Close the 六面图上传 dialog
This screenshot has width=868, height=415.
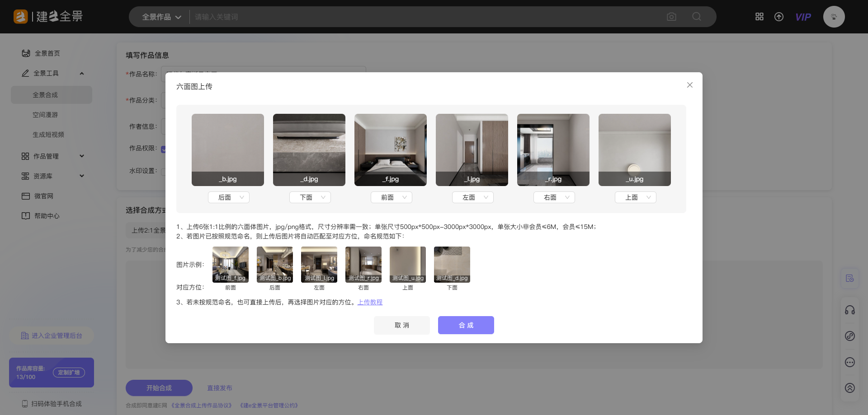coord(690,85)
